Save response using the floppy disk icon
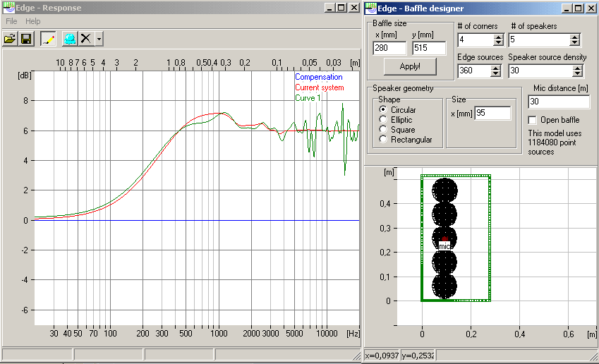599x364 pixels. point(26,39)
